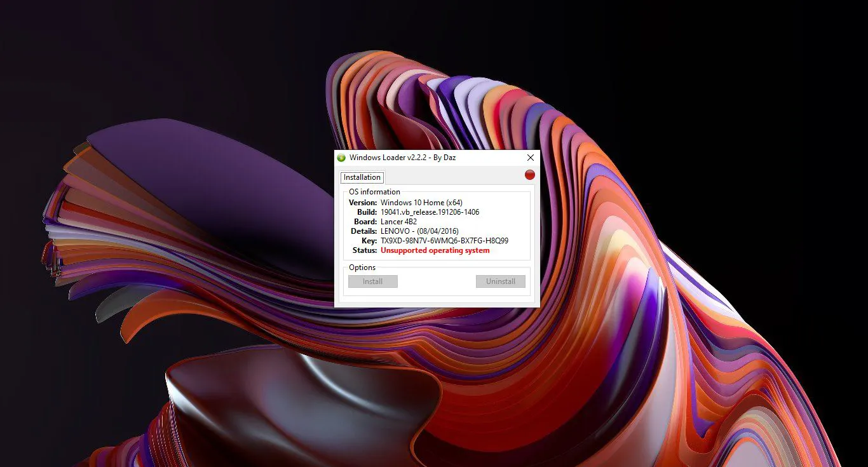The image size is (868, 467).
Task: Click the bold "Status:" label
Action: (x=365, y=250)
